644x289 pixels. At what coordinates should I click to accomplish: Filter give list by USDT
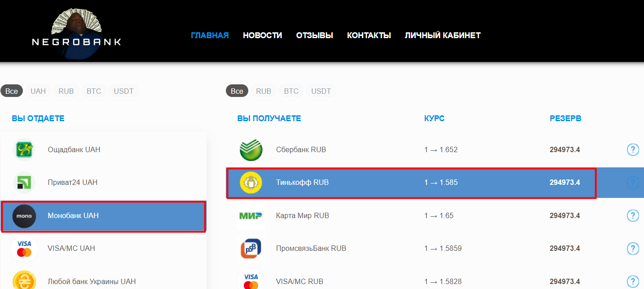[x=124, y=91]
